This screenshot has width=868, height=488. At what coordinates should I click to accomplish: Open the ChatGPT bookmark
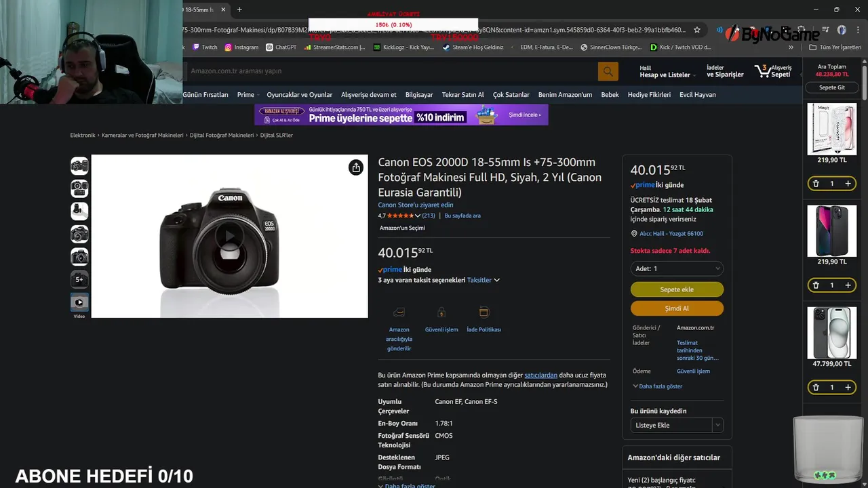point(281,47)
